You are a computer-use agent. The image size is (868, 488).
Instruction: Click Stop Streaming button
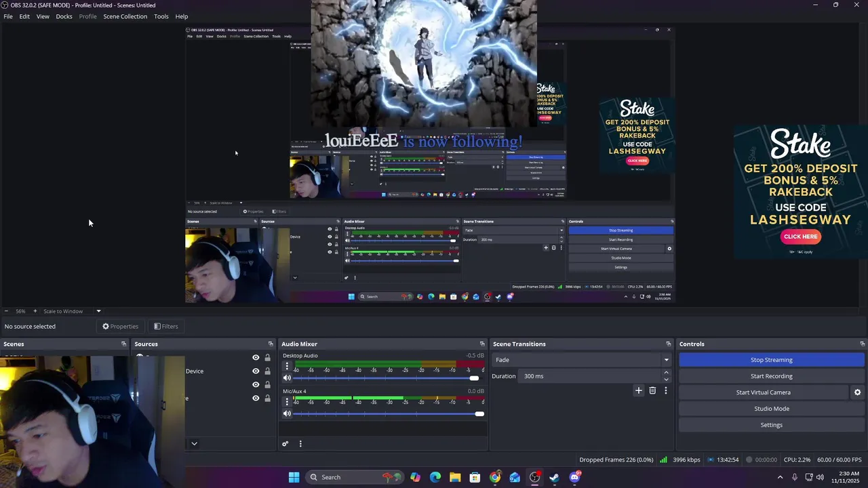(772, 360)
